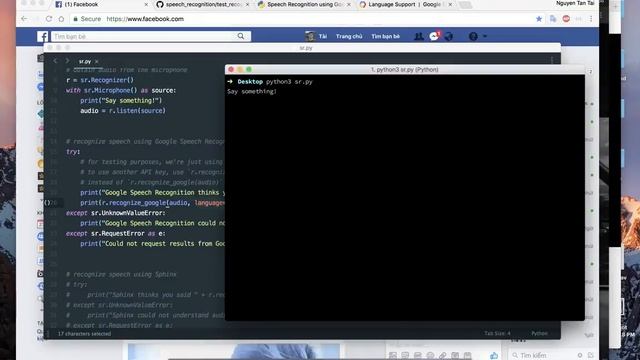Screen dimensions: 640x360
Task: Click "except sr.RequestError as e:" line
Action: click(116, 233)
